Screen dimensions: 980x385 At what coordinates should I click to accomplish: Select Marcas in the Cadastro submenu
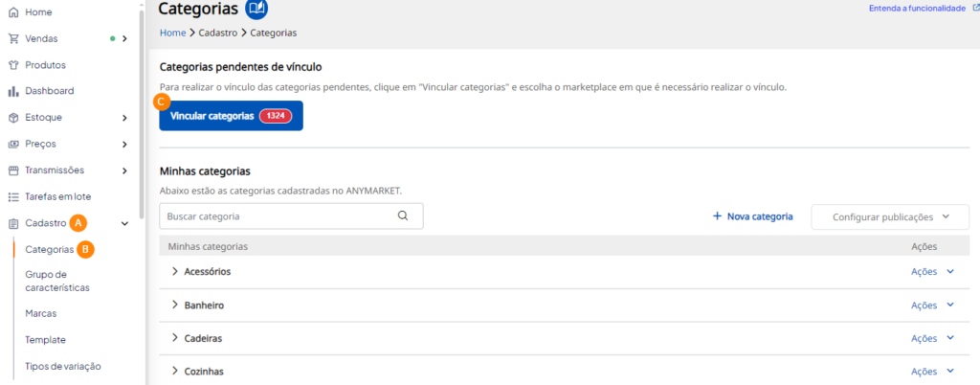[x=40, y=313]
